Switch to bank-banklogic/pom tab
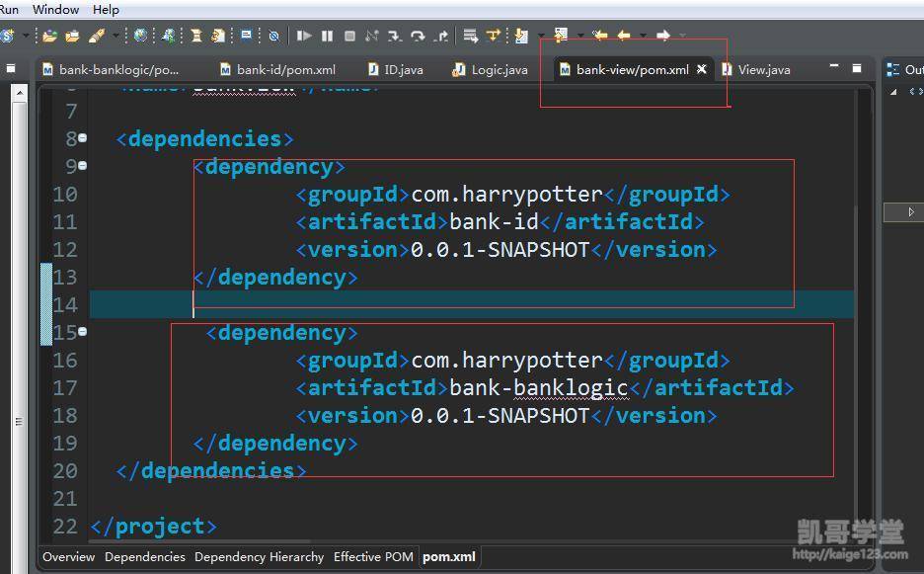Image resolution: width=924 pixels, height=574 pixels. coord(111,69)
